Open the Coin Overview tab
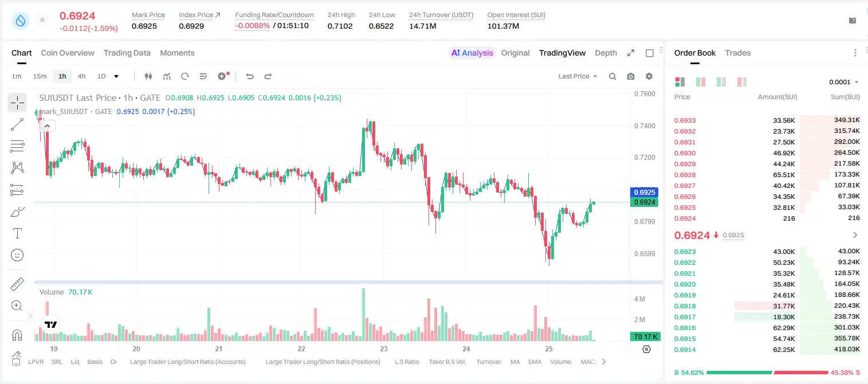Viewport: 868px width, 384px height. point(68,53)
